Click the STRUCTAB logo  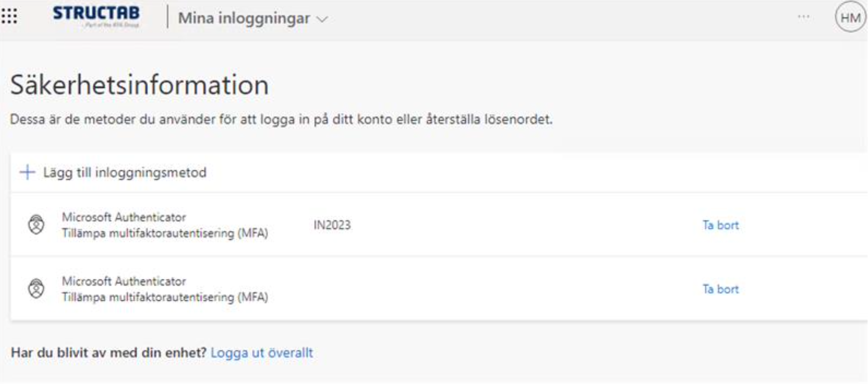tap(96, 16)
